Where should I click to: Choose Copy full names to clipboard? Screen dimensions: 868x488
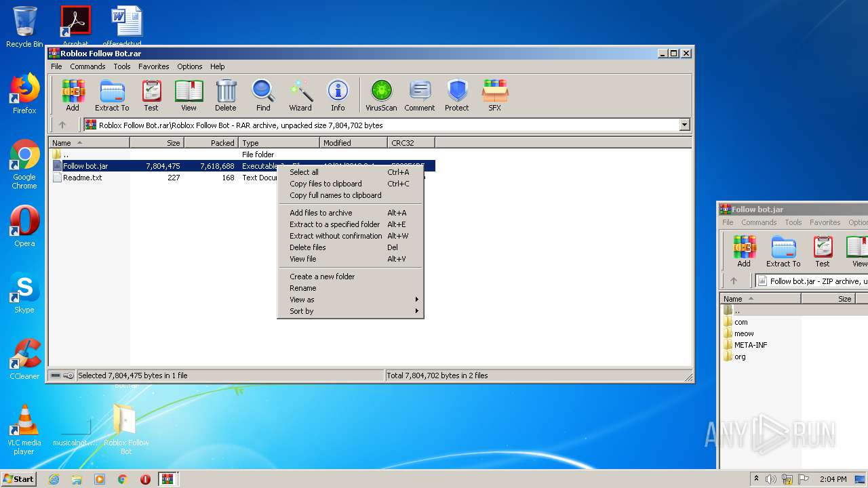pos(351,195)
